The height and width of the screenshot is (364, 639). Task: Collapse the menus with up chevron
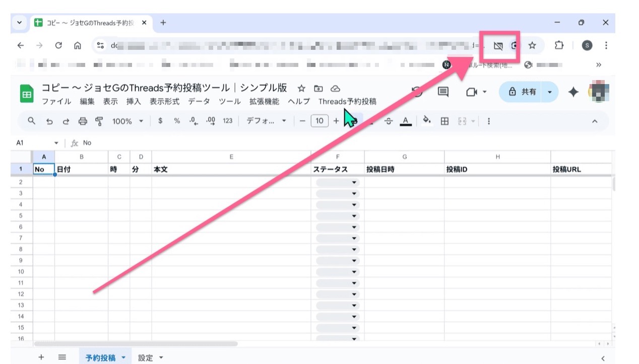(x=595, y=121)
